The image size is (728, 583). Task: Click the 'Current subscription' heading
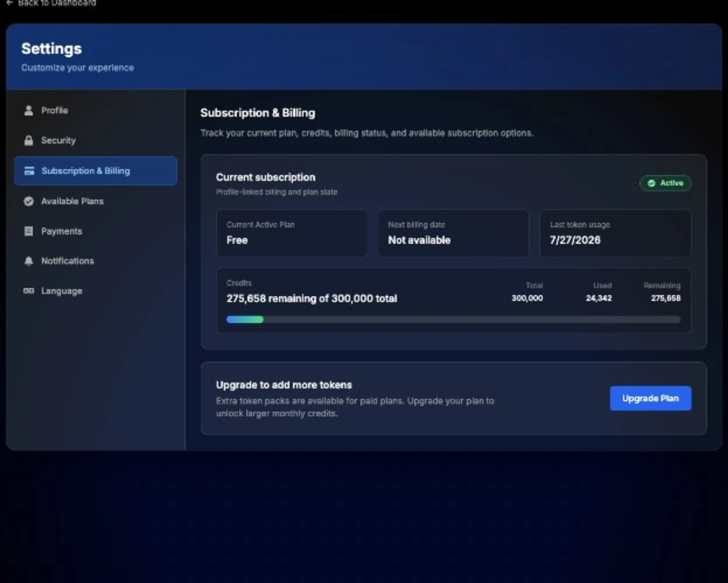(265, 178)
